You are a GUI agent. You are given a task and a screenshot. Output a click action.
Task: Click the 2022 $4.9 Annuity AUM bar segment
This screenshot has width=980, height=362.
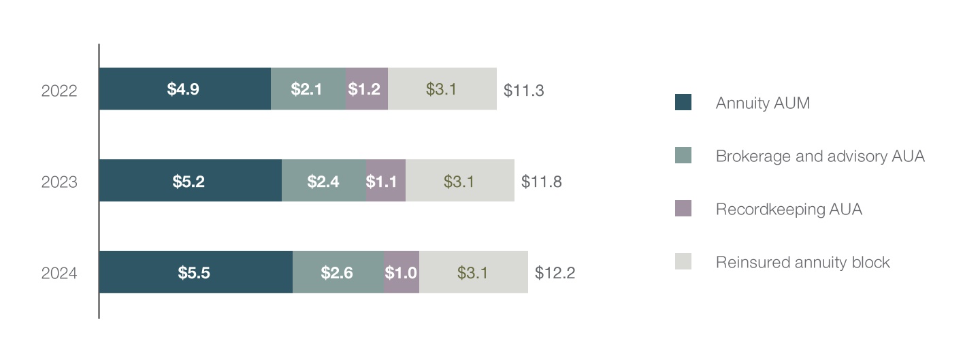tap(184, 89)
